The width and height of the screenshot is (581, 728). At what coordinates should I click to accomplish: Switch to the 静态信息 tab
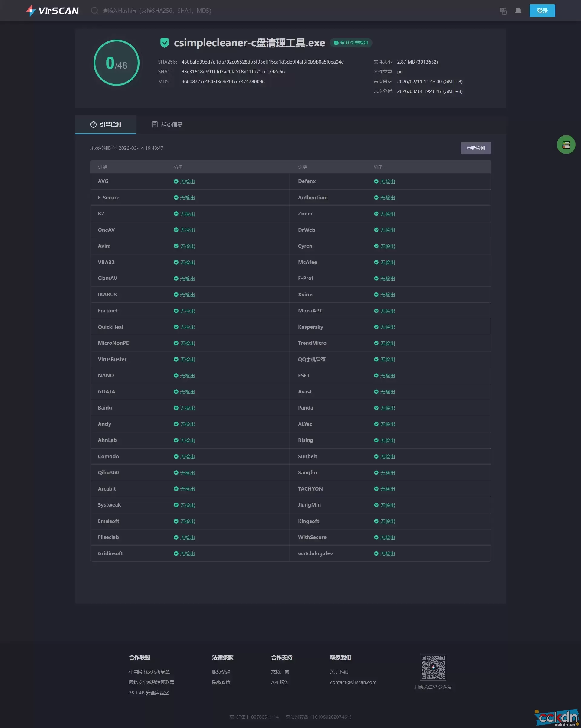[167, 125]
